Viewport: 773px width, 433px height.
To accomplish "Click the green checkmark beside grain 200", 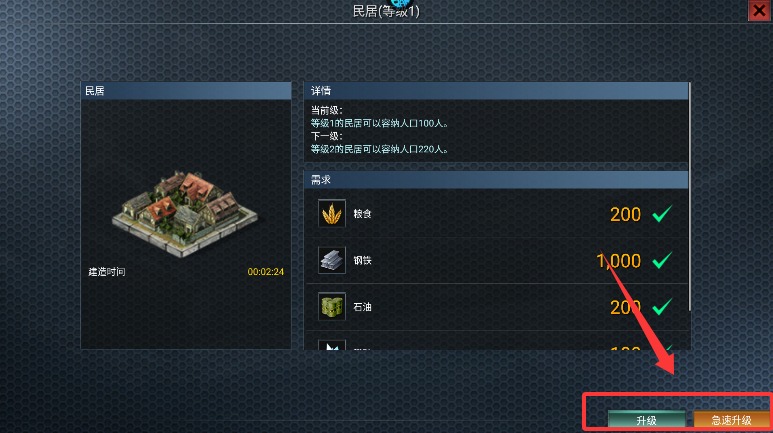I will (662, 214).
